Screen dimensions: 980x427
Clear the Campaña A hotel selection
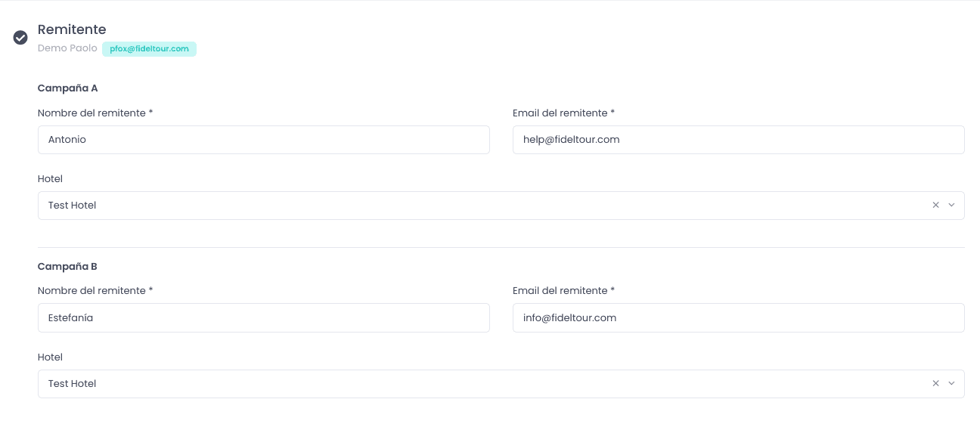pos(935,206)
